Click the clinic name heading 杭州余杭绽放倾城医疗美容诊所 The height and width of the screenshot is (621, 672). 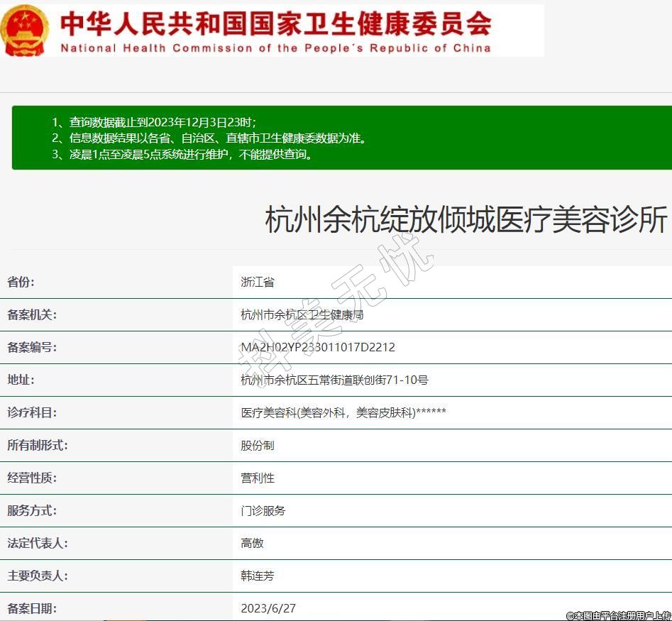point(466,220)
